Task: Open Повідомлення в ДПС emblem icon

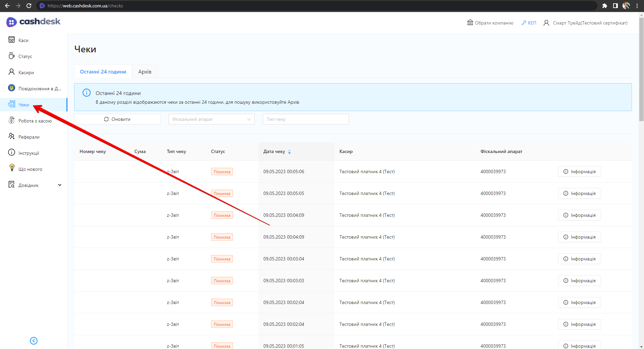Action: [11, 88]
